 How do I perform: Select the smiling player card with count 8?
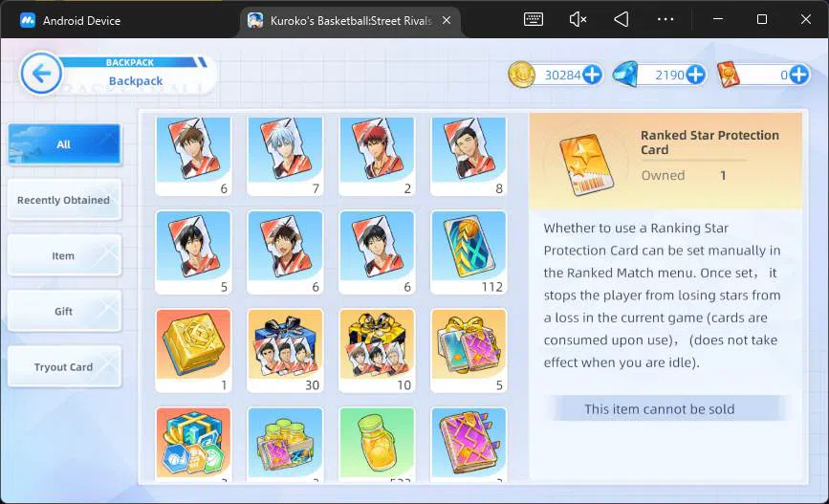coord(469,156)
